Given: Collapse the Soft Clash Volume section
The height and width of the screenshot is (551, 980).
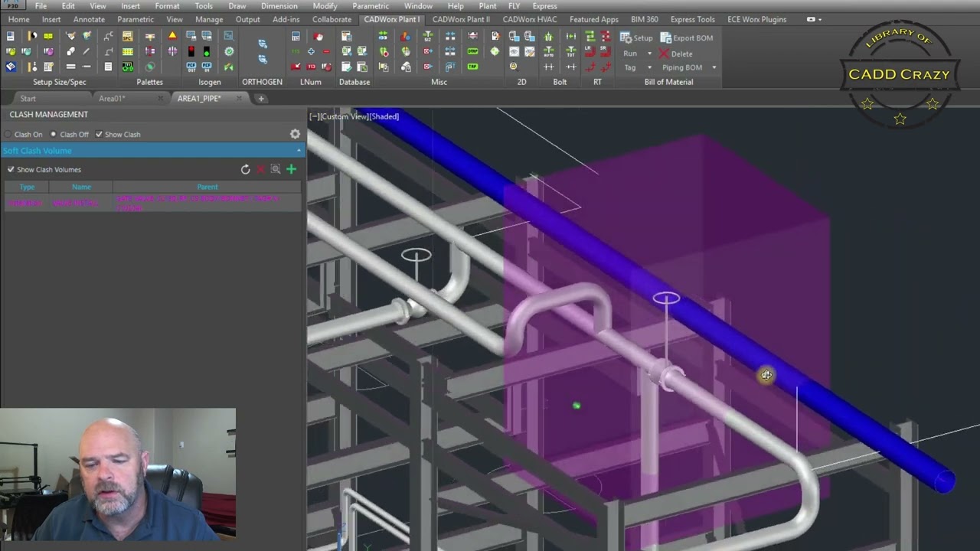Looking at the screenshot, I should (x=299, y=151).
